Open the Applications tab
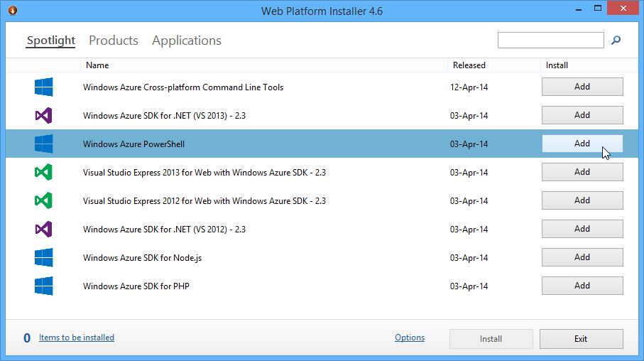The height and width of the screenshot is (361, 644). point(187,41)
